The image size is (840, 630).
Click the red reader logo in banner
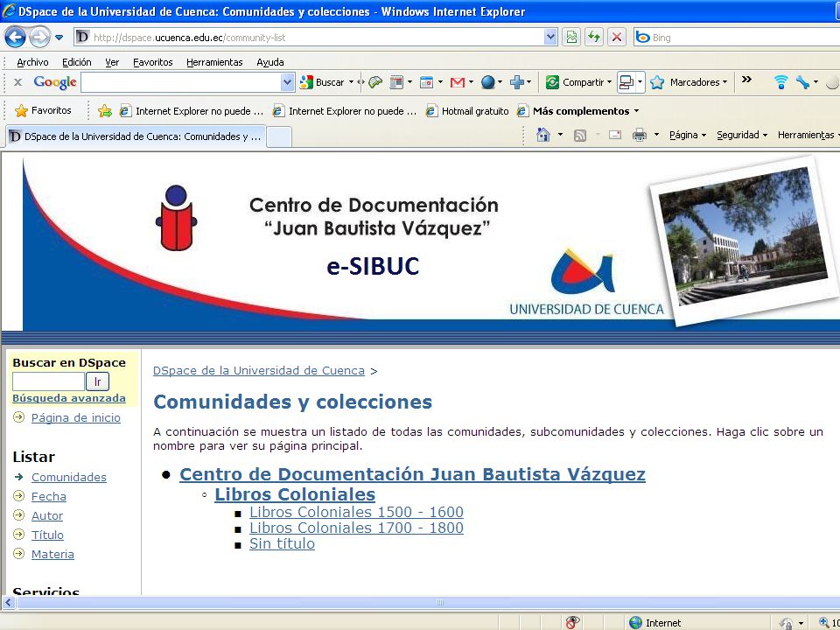click(x=176, y=218)
